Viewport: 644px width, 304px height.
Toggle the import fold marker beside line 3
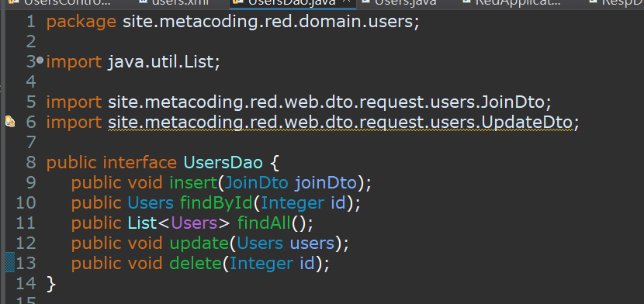click(x=40, y=60)
